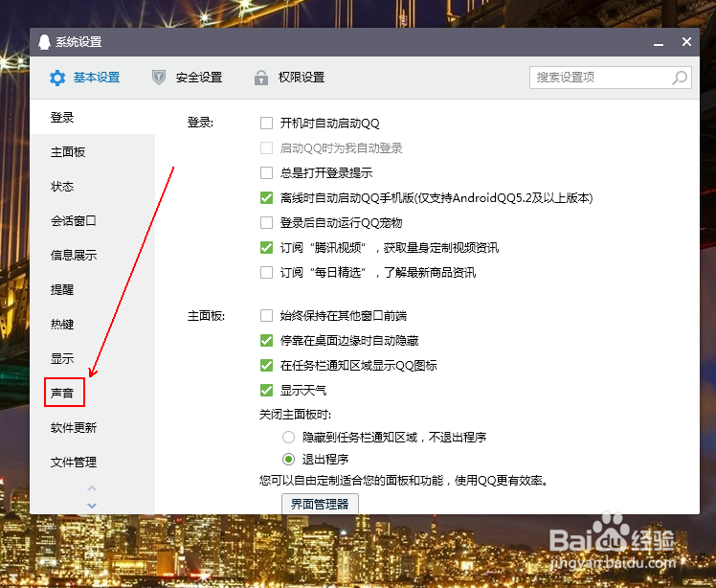
Task: Click the QQ penguin icon in title bar
Action: [44, 42]
